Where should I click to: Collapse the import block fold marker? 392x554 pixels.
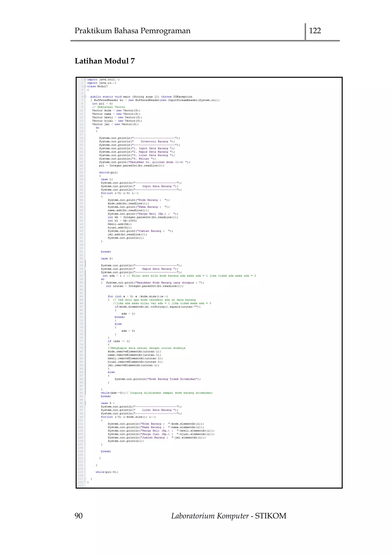[x=85, y=79]
